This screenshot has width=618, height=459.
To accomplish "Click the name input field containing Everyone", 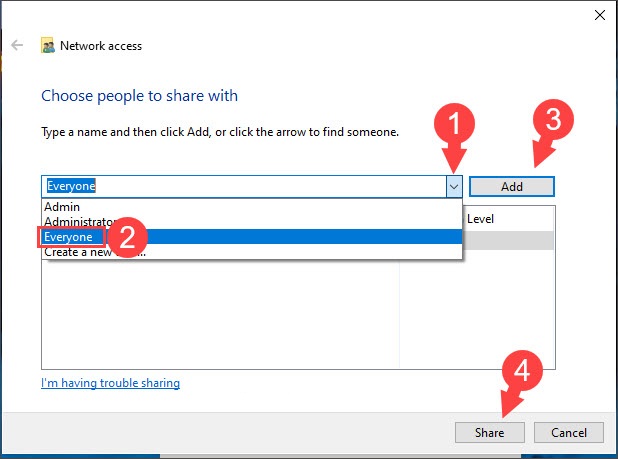I will click(x=244, y=186).
